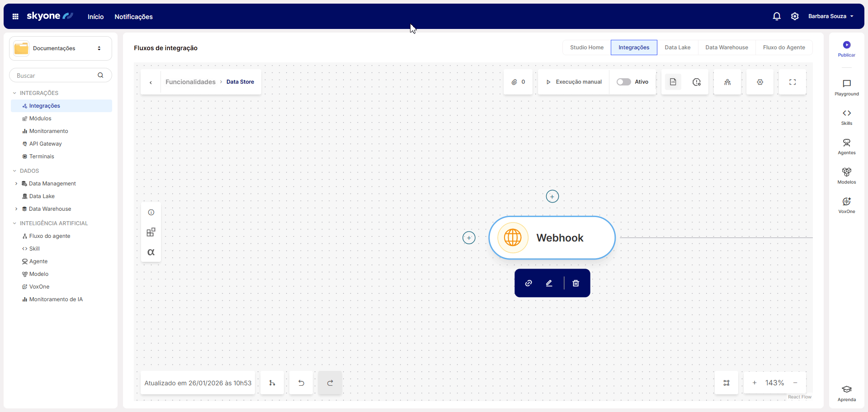868x412 pixels.
Task: Click the trash icon below Webhook node
Action: pos(576,283)
